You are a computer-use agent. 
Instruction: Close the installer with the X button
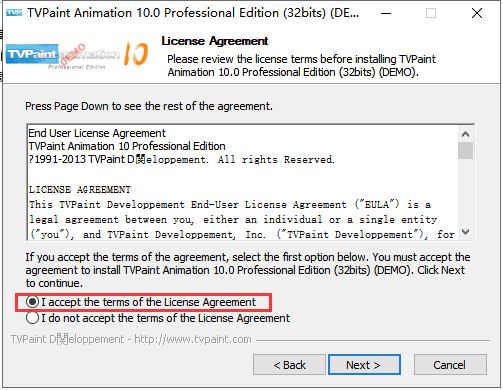point(477,13)
